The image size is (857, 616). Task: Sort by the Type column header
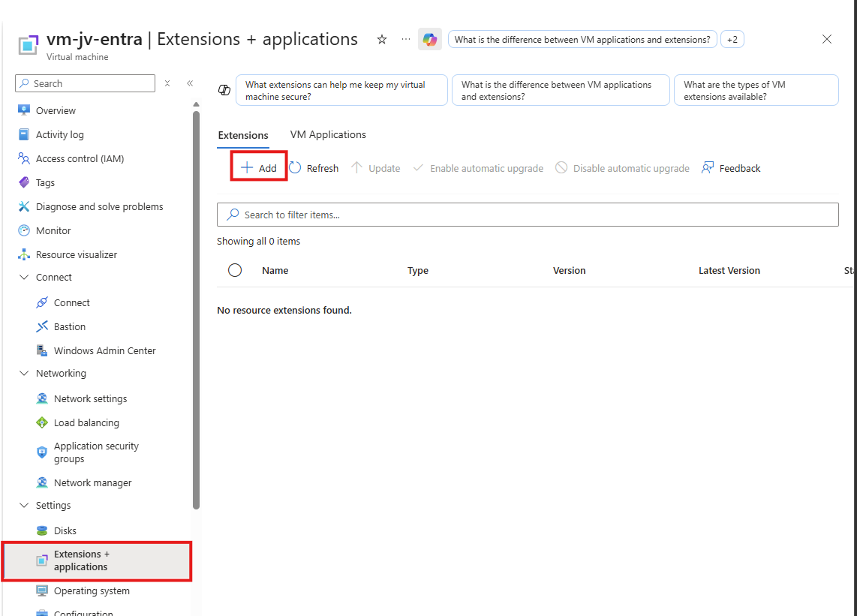pyautogui.click(x=417, y=271)
